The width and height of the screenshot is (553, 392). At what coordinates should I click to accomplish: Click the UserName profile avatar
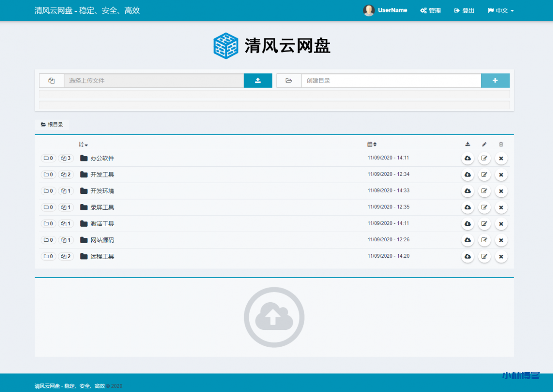(x=369, y=10)
